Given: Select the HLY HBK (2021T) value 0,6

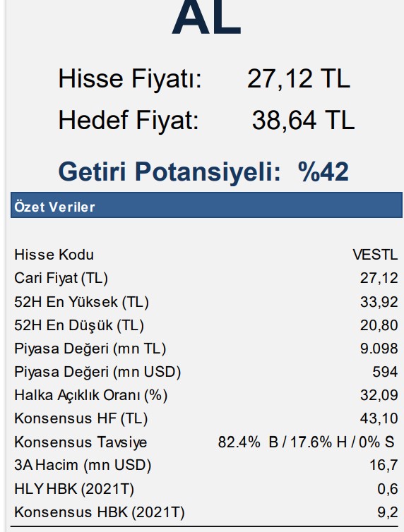Looking at the screenshot, I should click(x=387, y=489).
